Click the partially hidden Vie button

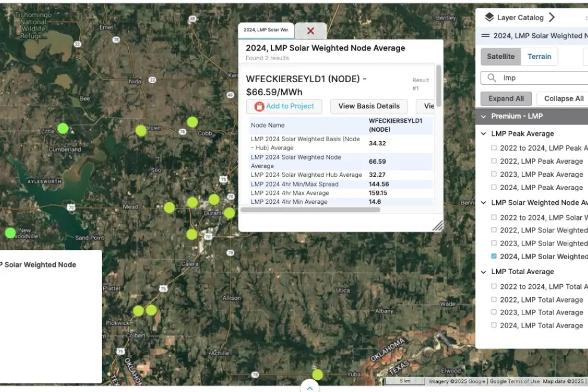click(x=426, y=106)
